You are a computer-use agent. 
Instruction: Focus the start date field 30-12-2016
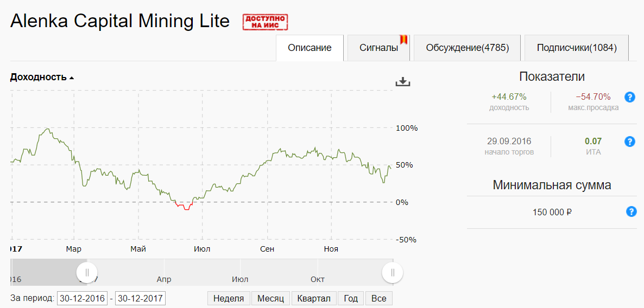click(x=83, y=299)
